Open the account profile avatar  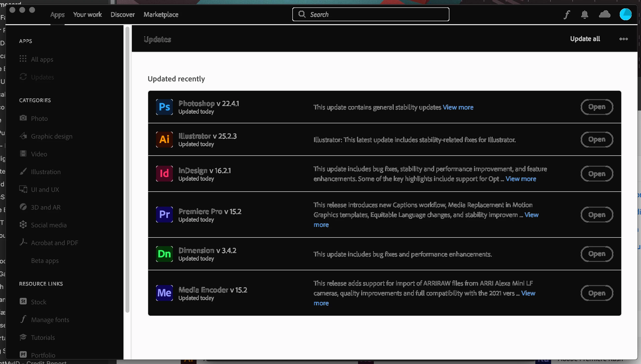pos(625,14)
